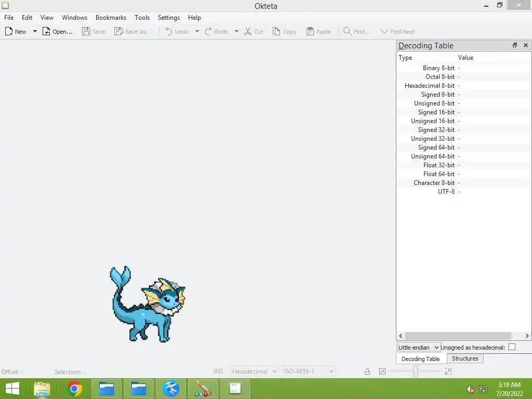Open the Bookmarks menu

pyautogui.click(x=111, y=18)
